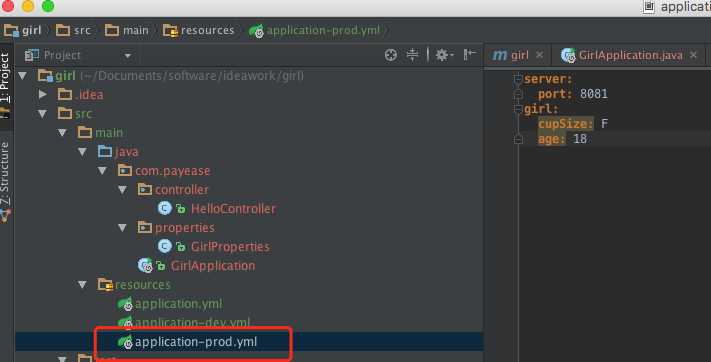Select the properties package icon
The image size is (711, 362).
(145, 227)
